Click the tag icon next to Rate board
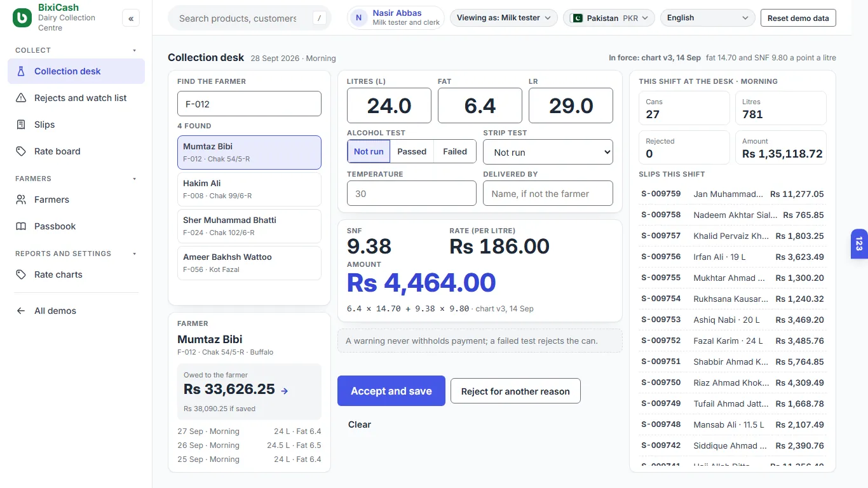Viewport: 868px width, 488px height. click(x=21, y=151)
